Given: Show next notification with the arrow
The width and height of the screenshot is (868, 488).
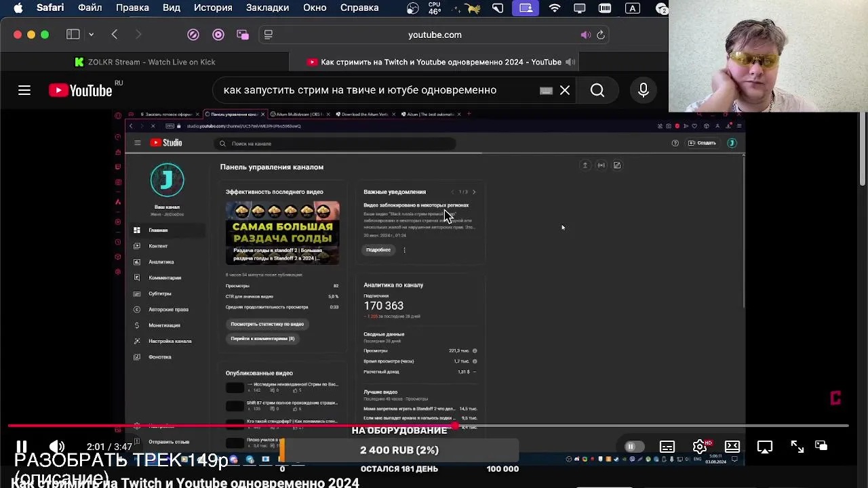Looking at the screenshot, I should click(474, 192).
